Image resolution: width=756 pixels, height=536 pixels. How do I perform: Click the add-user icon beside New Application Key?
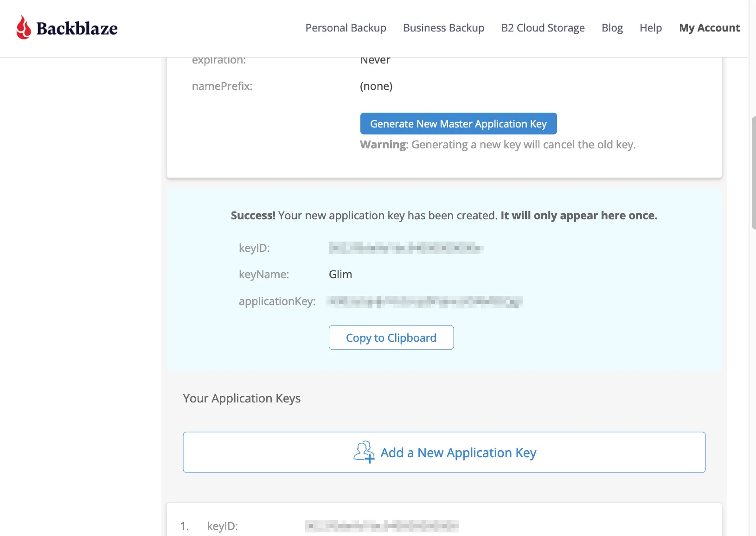(x=363, y=452)
